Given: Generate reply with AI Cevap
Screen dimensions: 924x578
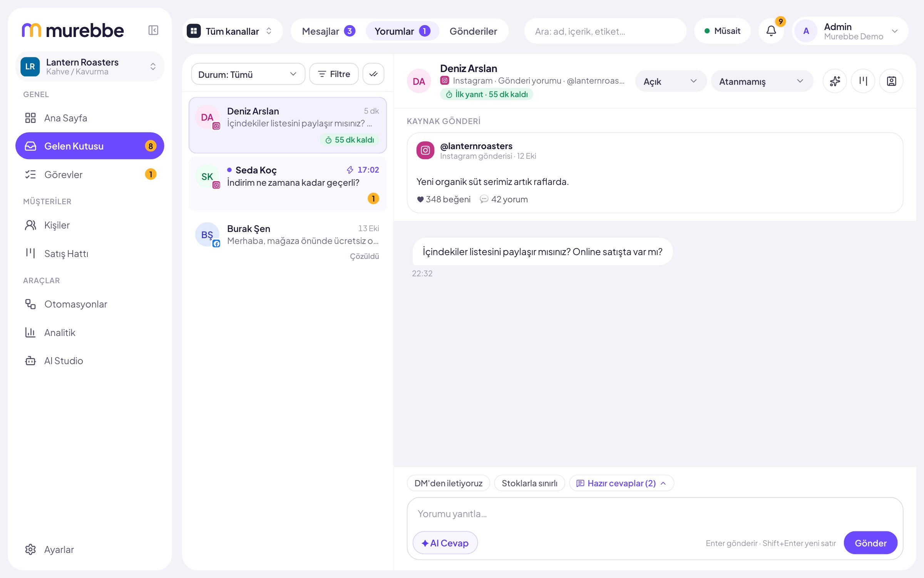Looking at the screenshot, I should [445, 543].
